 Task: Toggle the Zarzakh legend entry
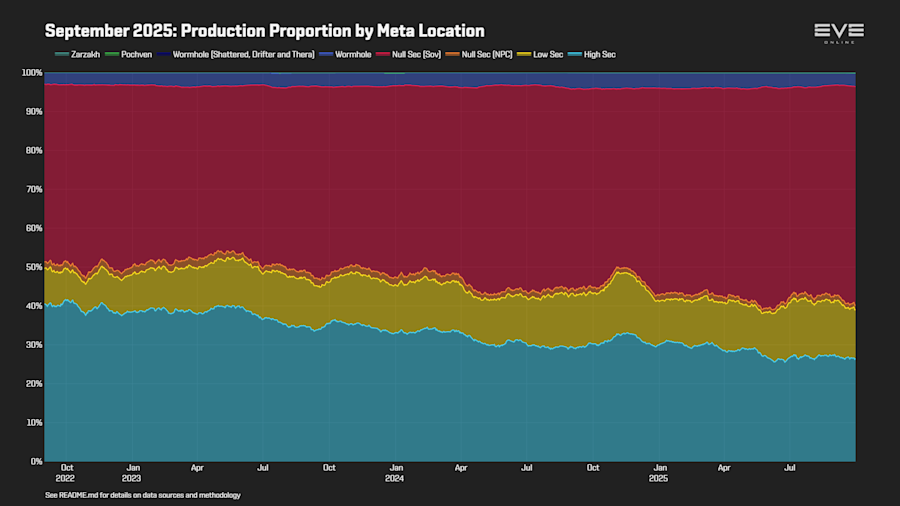(77, 55)
